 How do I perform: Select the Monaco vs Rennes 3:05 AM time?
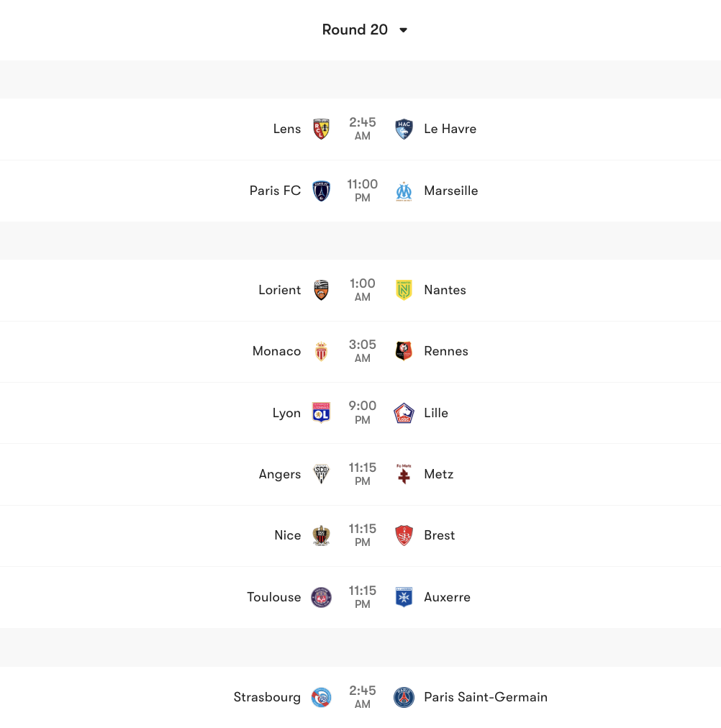pyautogui.click(x=363, y=351)
